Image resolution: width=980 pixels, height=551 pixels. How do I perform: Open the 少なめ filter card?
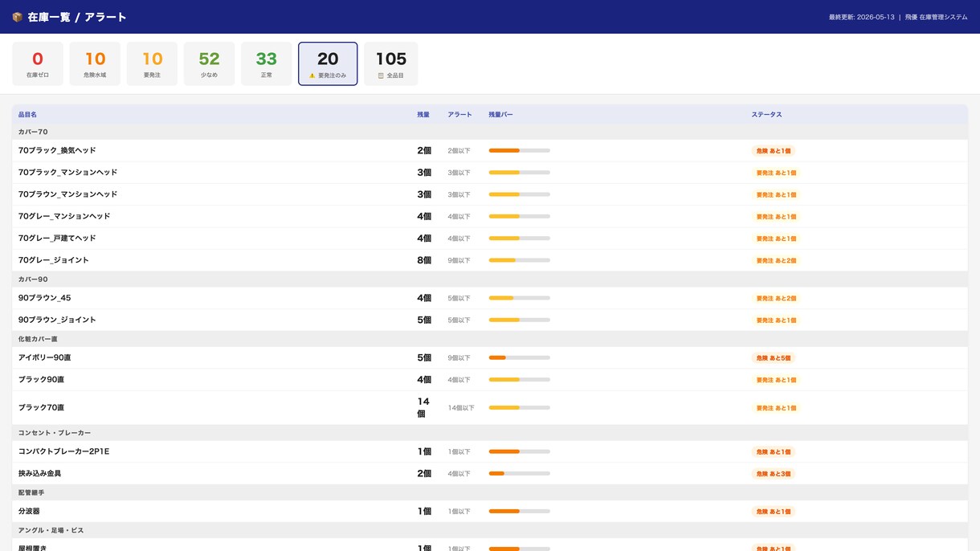209,63
